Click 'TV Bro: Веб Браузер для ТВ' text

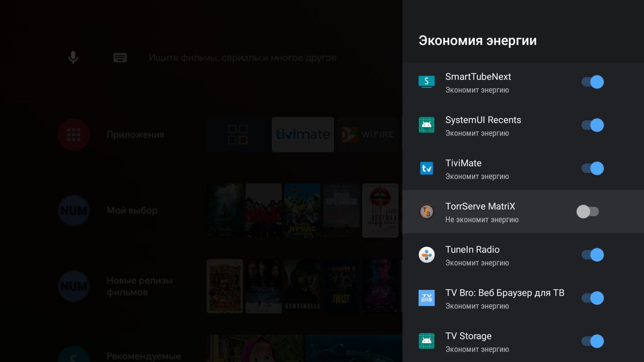coord(505,293)
